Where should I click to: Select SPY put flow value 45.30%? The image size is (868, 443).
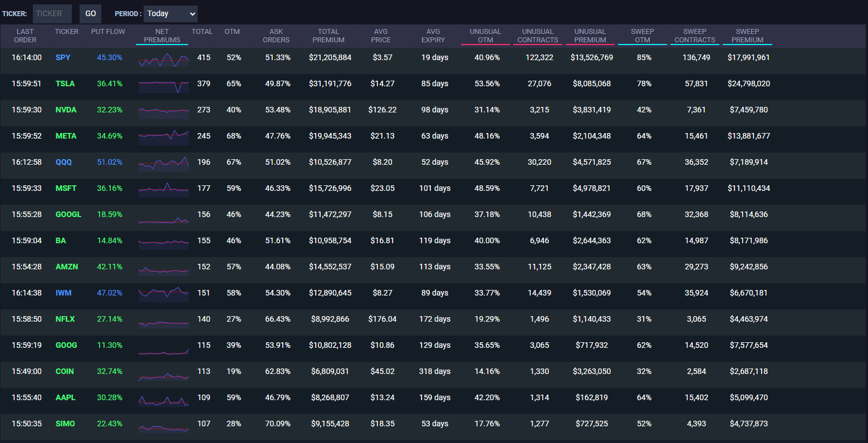(x=110, y=57)
